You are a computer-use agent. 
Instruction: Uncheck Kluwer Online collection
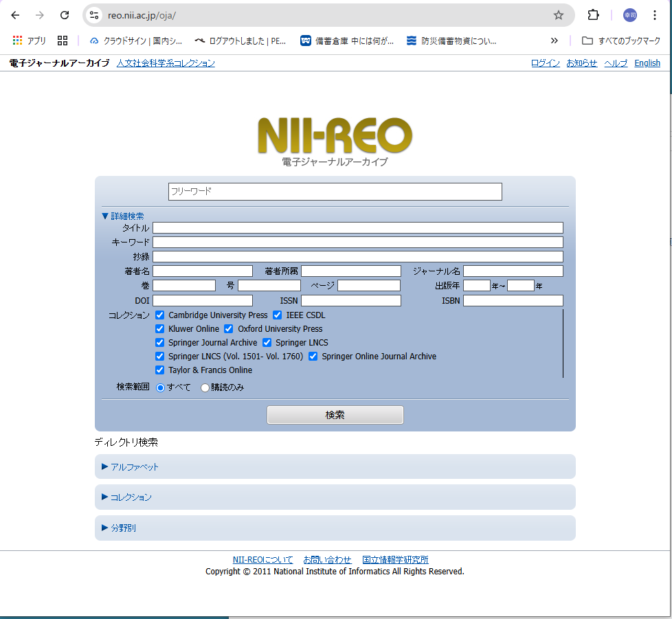click(160, 329)
